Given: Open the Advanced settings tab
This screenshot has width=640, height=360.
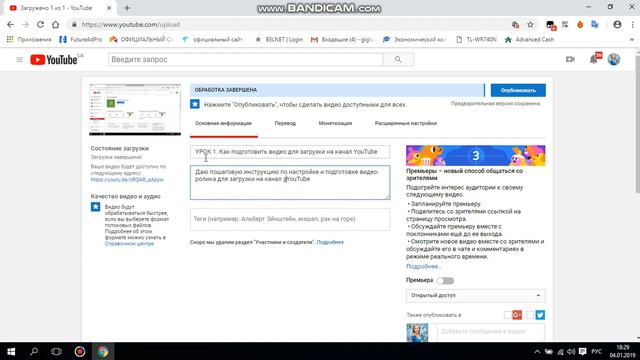Looking at the screenshot, I should click(x=405, y=123).
